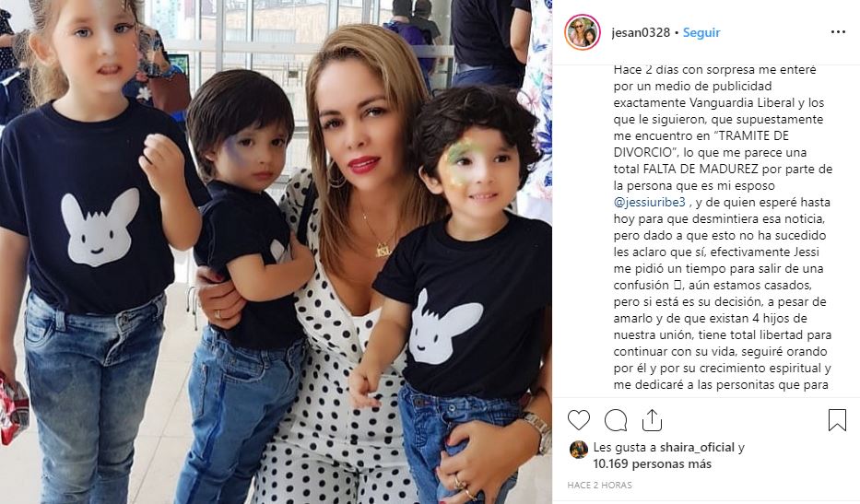Viewport: 860px width, 504px height.
Task: Click the main post photo
Action: [x=276, y=252]
